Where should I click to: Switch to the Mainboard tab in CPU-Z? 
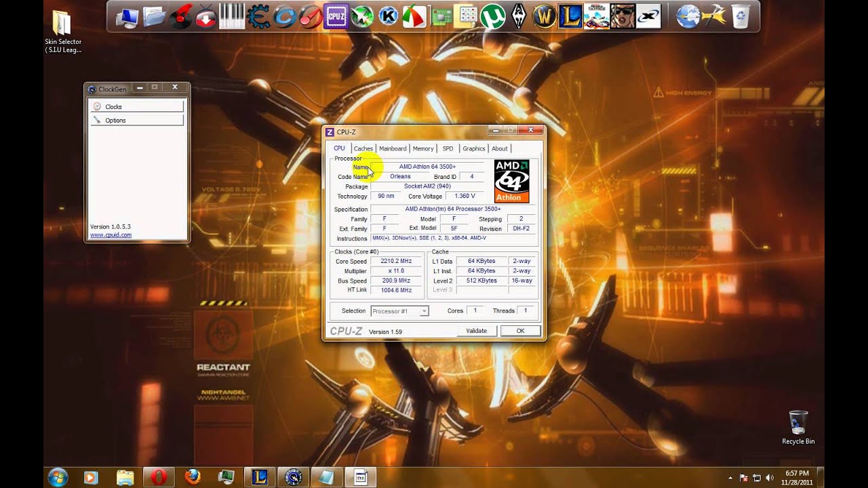click(393, 148)
